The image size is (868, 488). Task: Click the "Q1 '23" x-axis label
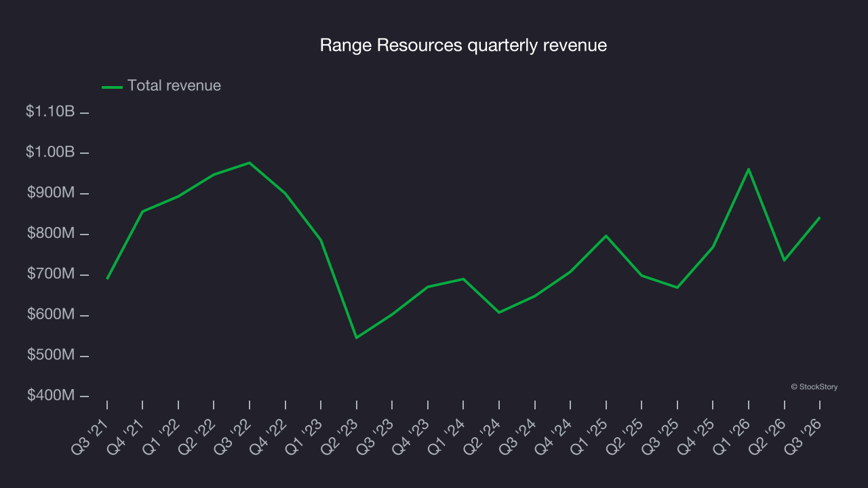pos(304,437)
